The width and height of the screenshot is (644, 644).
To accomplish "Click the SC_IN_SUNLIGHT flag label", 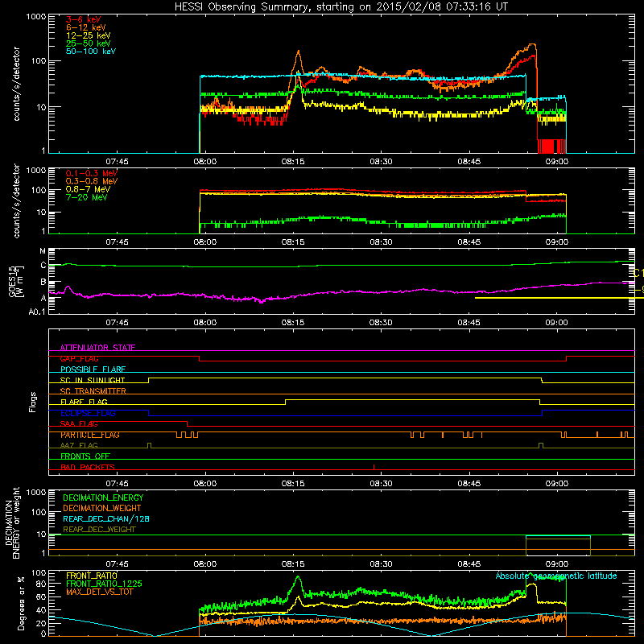I will tap(93, 380).
